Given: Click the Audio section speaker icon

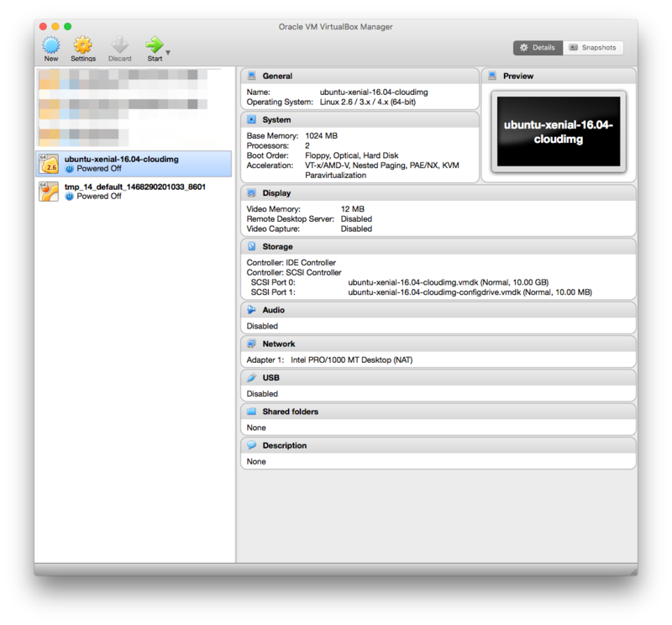Looking at the screenshot, I should pos(251,309).
